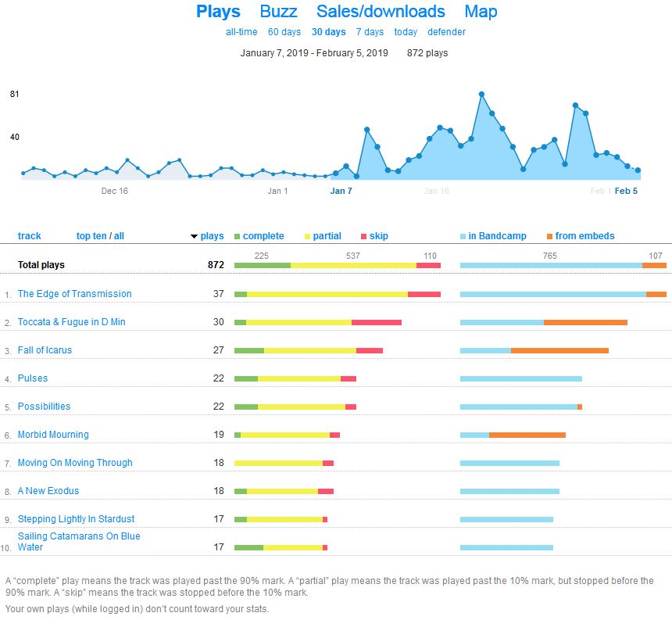This screenshot has width=672, height=620.
Task: Show all tracks via 'top ten / all'
Action: (x=100, y=236)
